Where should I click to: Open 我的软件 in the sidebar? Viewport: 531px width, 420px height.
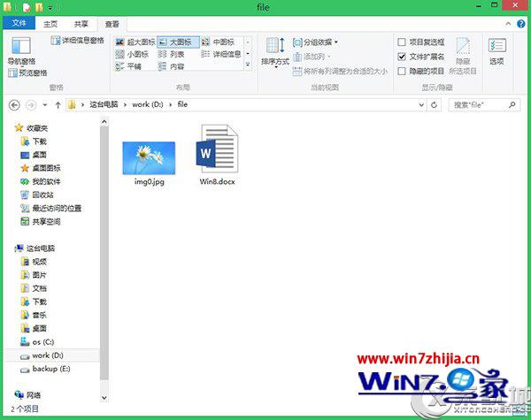click(41, 182)
